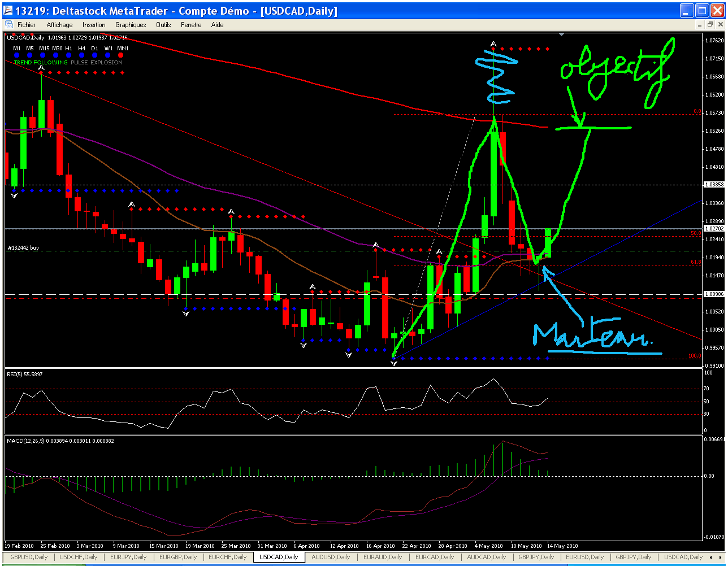This screenshot has height=566, width=728.
Task: Restore down the USDCAD chart child window
Action: point(710,25)
